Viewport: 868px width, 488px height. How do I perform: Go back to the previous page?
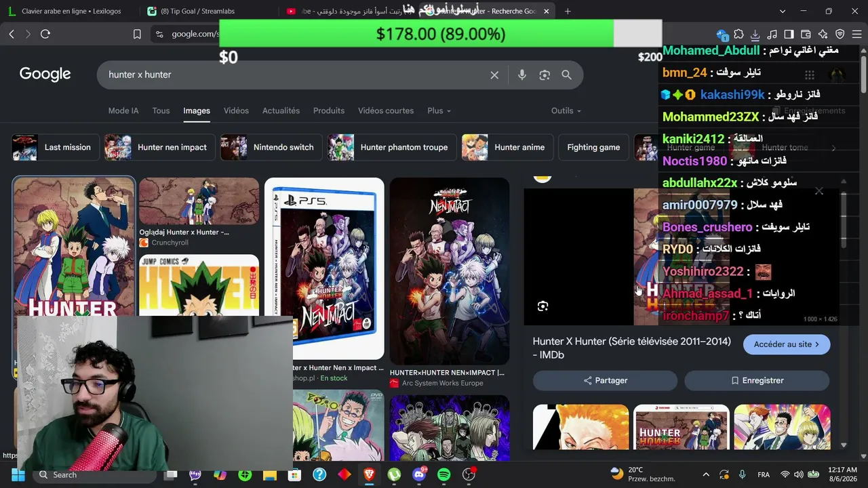click(x=12, y=34)
